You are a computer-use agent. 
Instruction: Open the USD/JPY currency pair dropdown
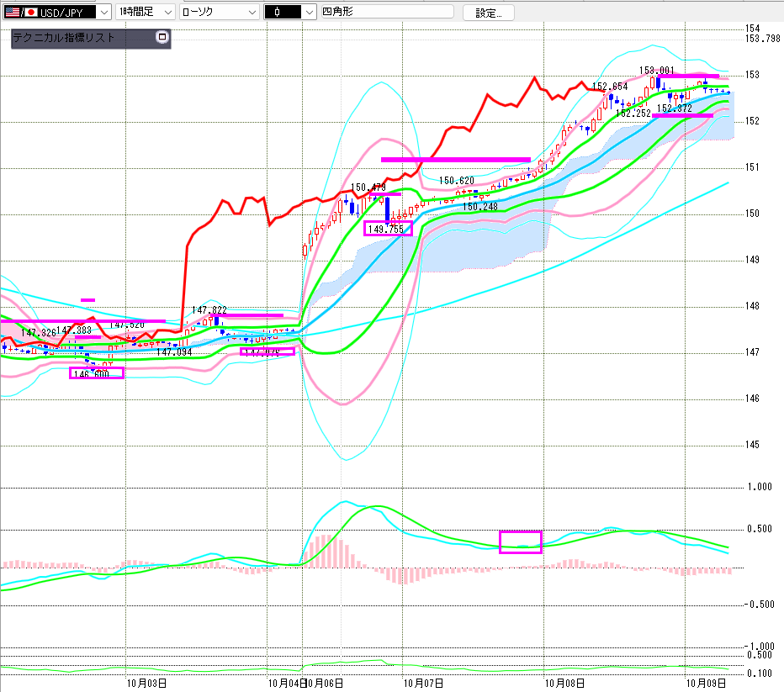click(x=103, y=13)
